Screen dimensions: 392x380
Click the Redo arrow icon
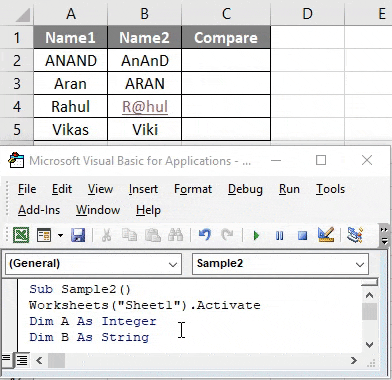pyautogui.click(x=227, y=235)
